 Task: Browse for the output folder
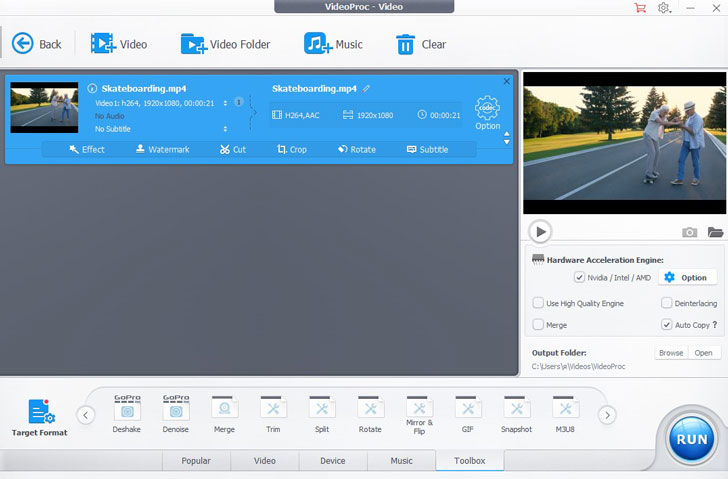click(x=671, y=353)
